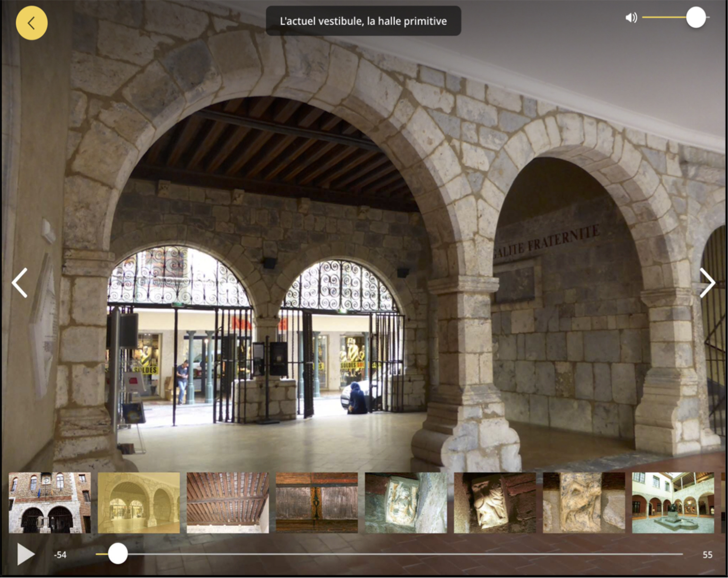The image size is (728, 578).
Task: Click the yellow back arrow button
Action: tap(31, 23)
